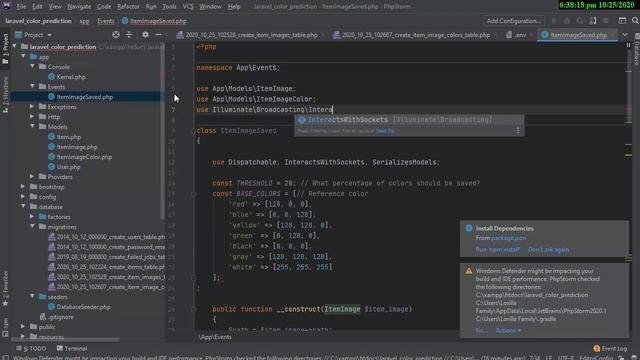Open the 1: Project tool window stripe
This screenshot has width=640, height=360.
tap(5, 48)
